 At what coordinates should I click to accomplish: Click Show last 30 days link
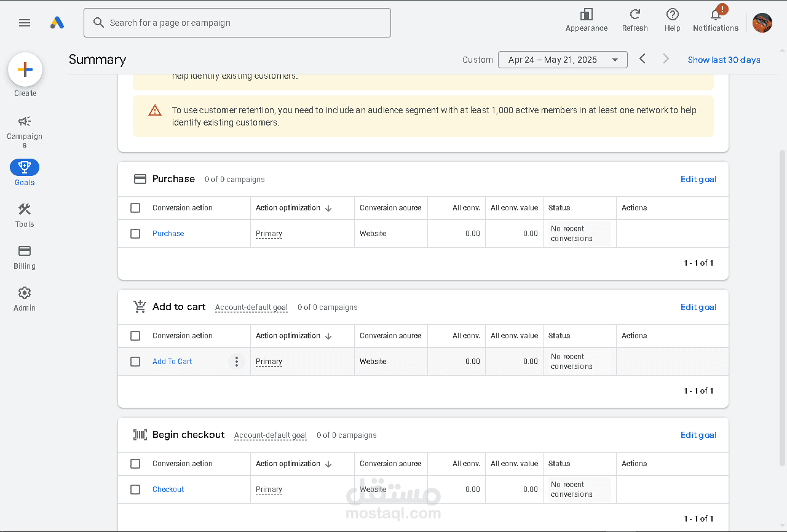724,60
